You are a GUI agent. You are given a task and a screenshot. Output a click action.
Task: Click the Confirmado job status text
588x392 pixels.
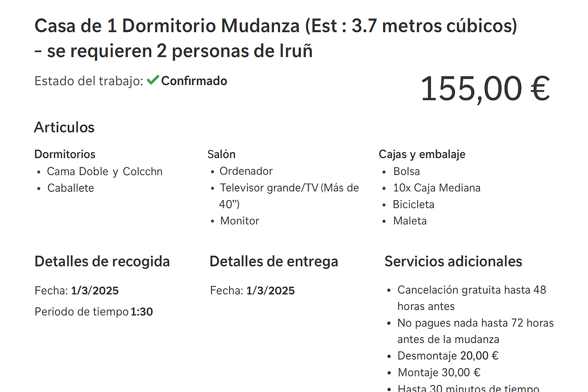click(194, 81)
